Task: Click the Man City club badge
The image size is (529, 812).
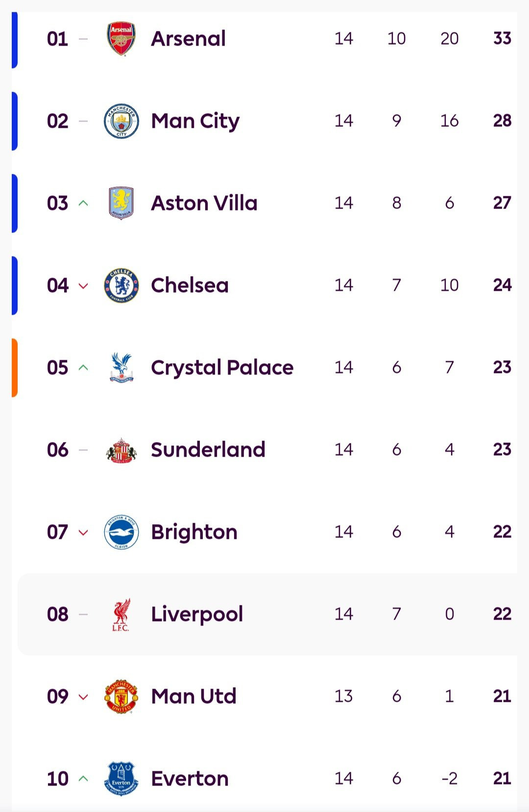Action: click(x=121, y=121)
